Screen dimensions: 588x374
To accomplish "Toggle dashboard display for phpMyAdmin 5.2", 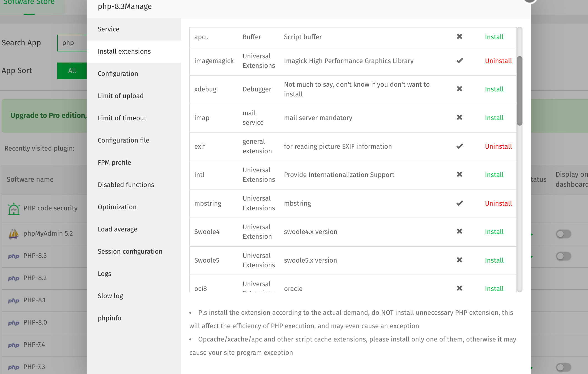I will [x=563, y=234].
